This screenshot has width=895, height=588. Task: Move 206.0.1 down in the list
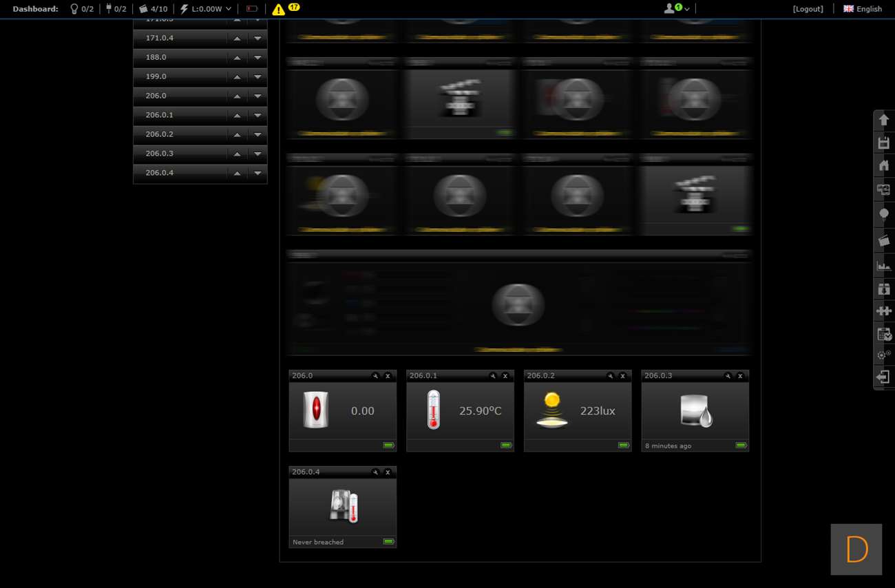(x=257, y=116)
